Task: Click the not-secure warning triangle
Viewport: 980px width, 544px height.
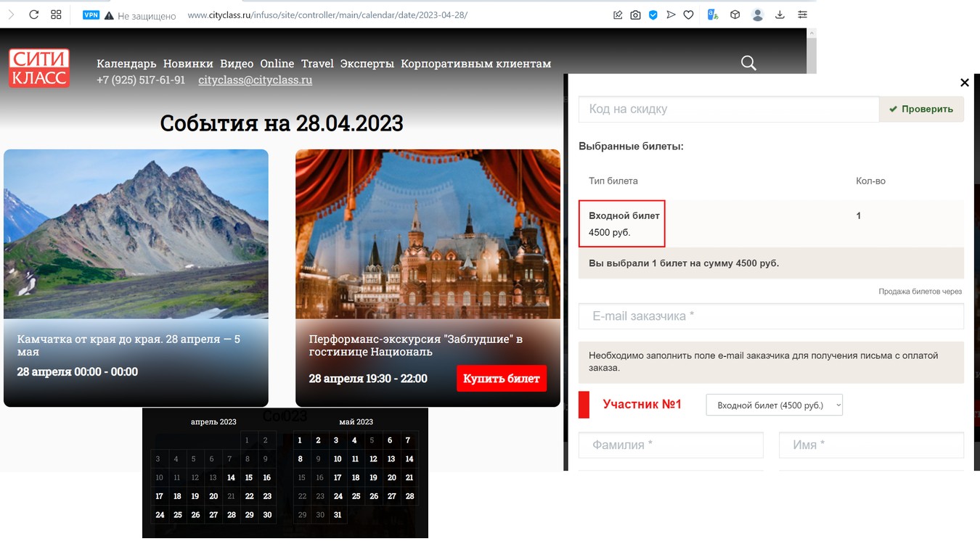Action: [109, 15]
